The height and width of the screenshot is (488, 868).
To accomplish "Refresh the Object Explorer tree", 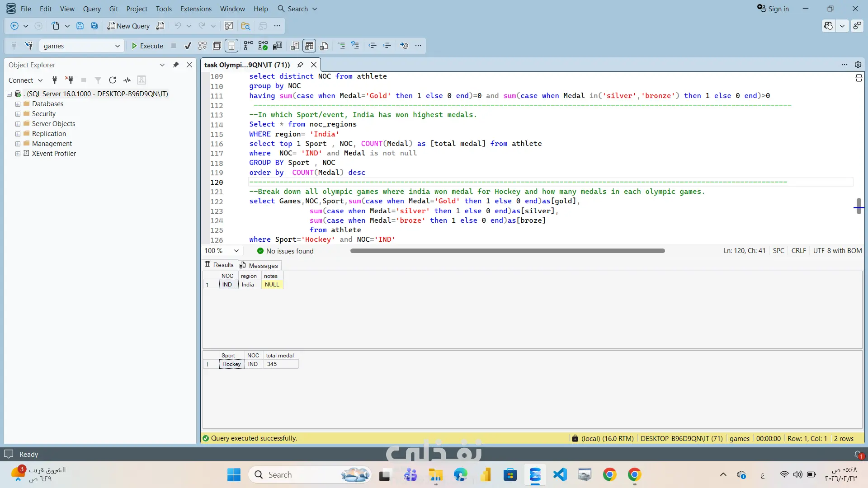I will click(x=113, y=80).
